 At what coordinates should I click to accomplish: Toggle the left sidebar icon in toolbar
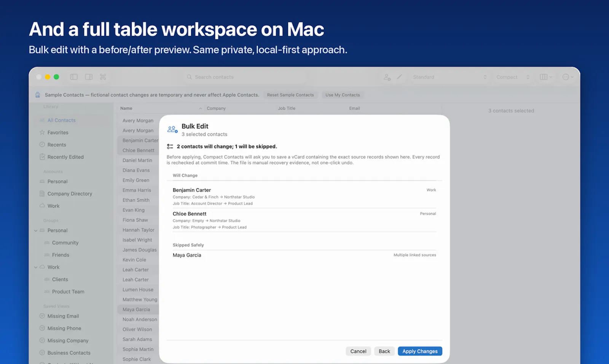tap(74, 77)
